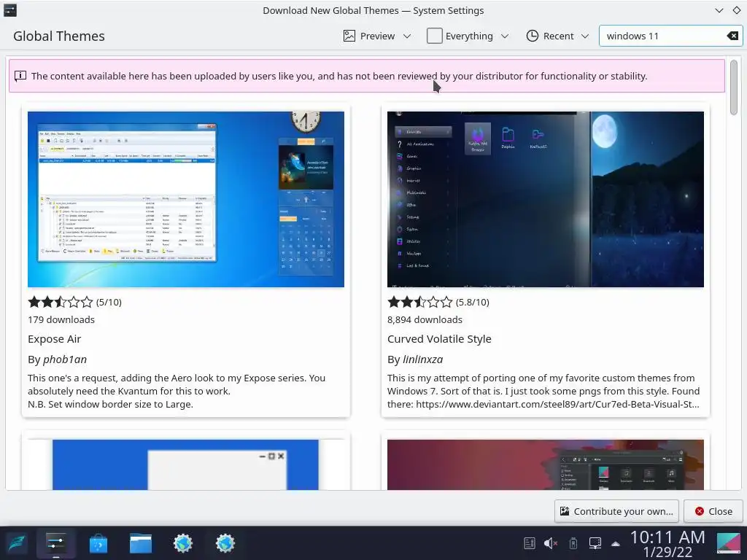Open the first web browser globe icon in the taskbar
747x560 pixels.
(183, 543)
